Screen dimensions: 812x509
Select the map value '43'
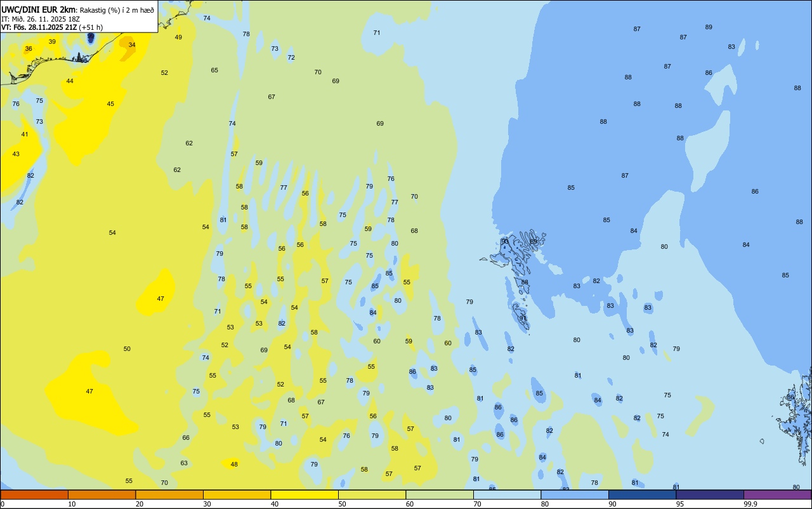[x=16, y=154]
